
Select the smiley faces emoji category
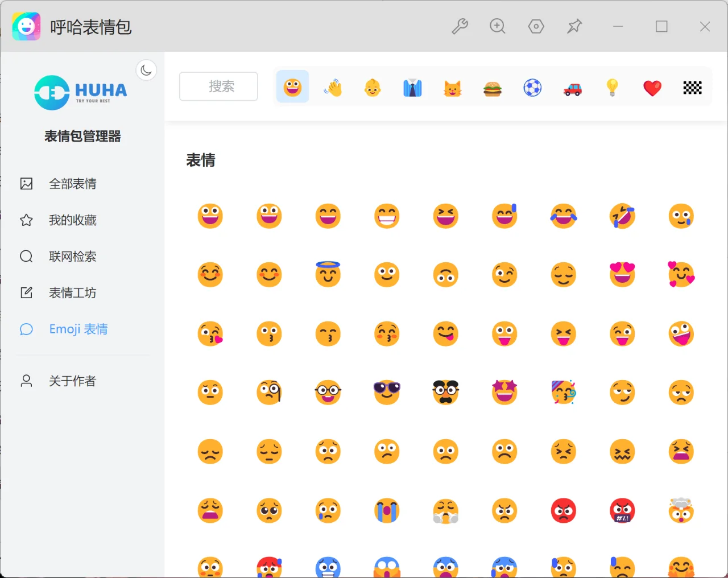292,86
